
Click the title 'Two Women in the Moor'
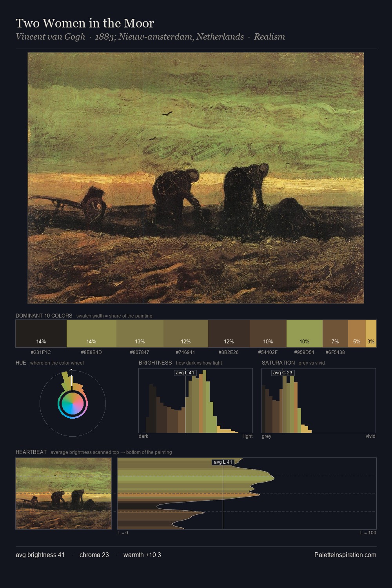click(x=85, y=23)
